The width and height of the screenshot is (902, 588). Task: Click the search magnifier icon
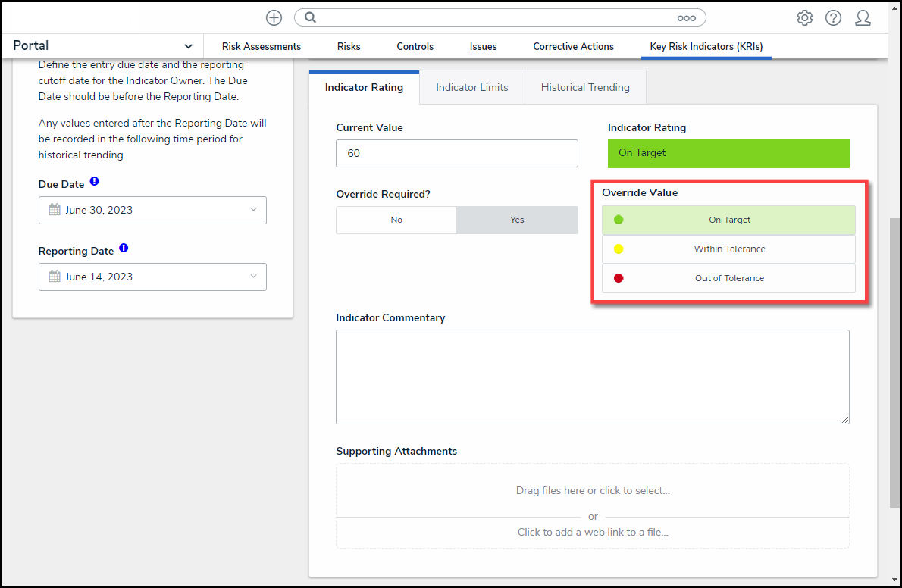tap(310, 17)
